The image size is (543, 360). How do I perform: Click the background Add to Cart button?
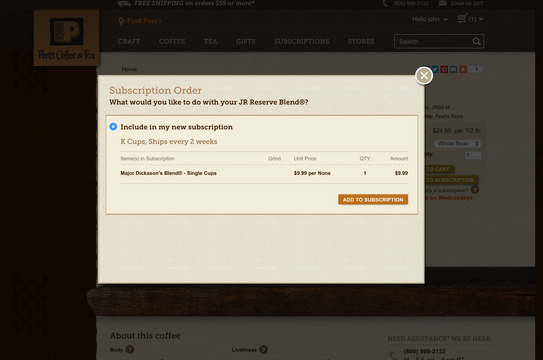pos(439,169)
